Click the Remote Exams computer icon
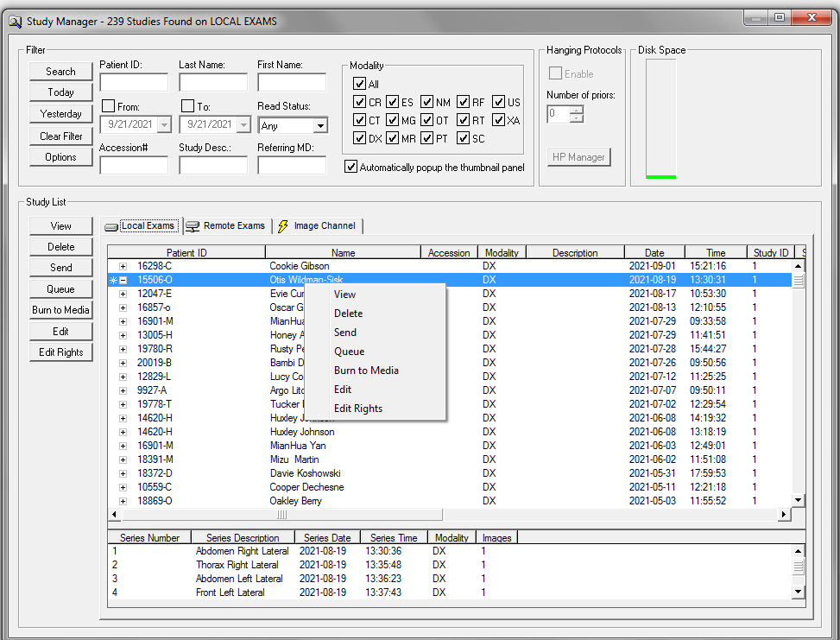The height and width of the screenshot is (640, 840). pyautogui.click(x=193, y=226)
